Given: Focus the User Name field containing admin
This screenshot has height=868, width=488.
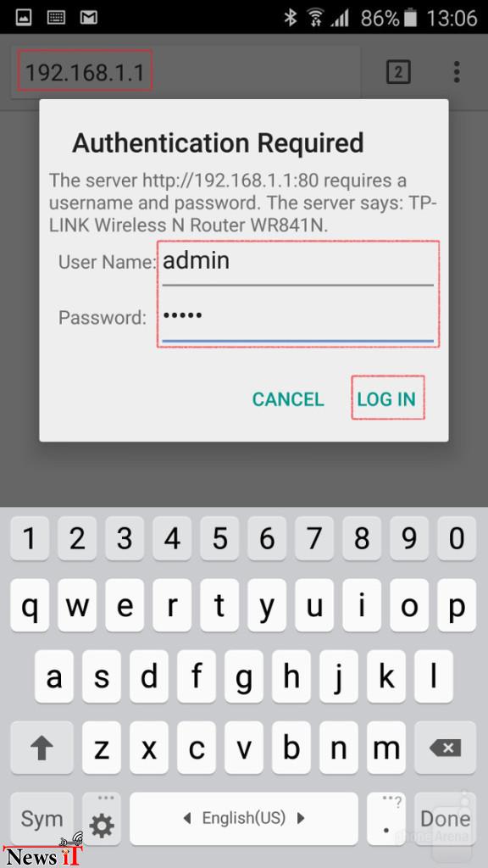Looking at the screenshot, I should click(297, 264).
